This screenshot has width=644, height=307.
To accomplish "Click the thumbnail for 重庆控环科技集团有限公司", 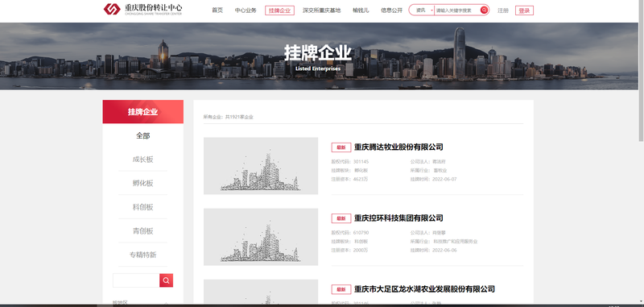I will click(x=261, y=237).
